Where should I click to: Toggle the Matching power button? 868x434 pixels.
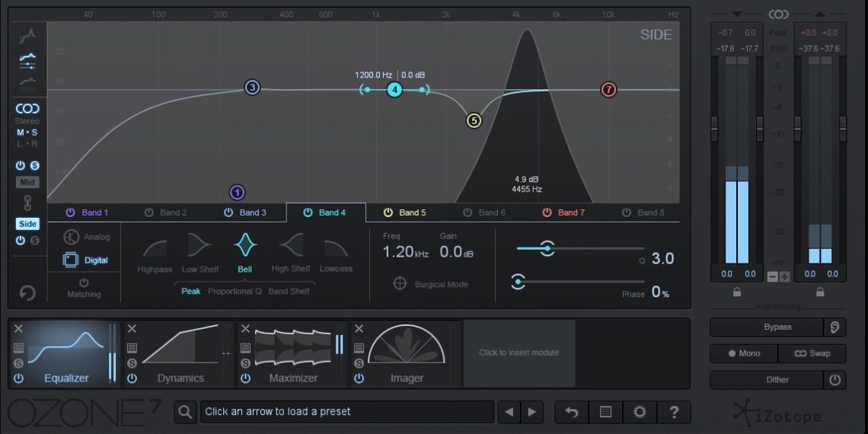(84, 283)
